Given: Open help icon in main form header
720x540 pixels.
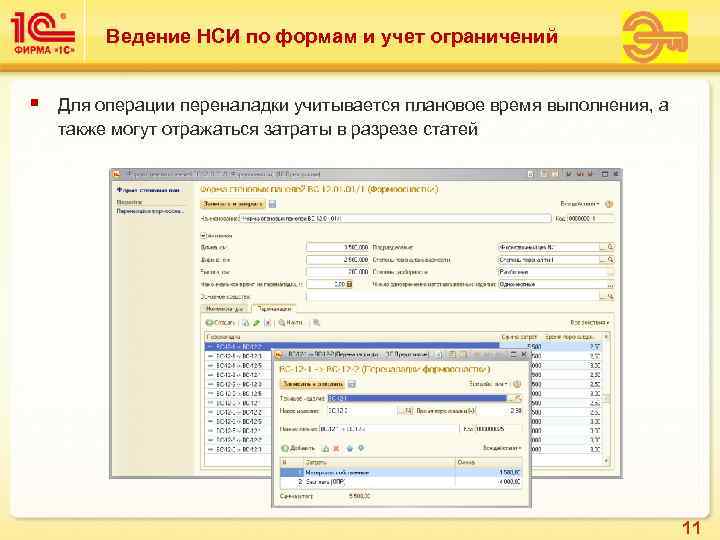Looking at the screenshot, I should point(609,204).
